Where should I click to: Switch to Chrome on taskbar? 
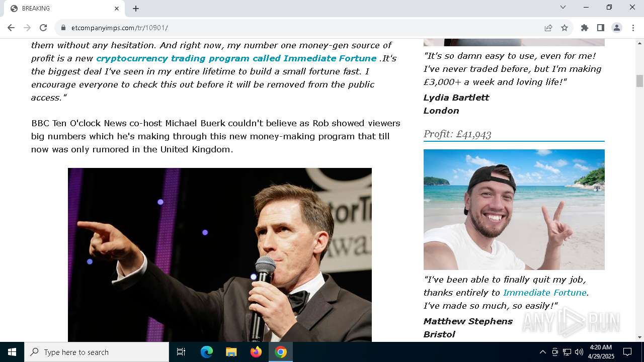click(281, 352)
